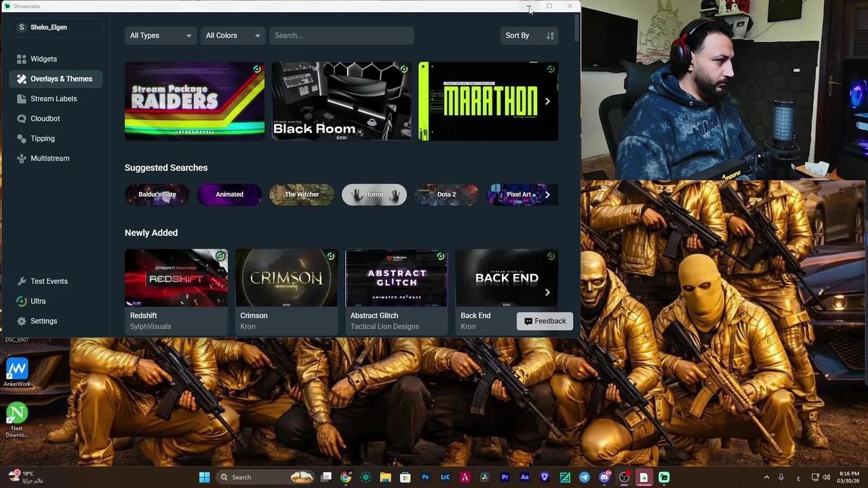Click the Ultra logo icon in sidebar
Image resolution: width=868 pixels, height=488 pixels.
22,301
